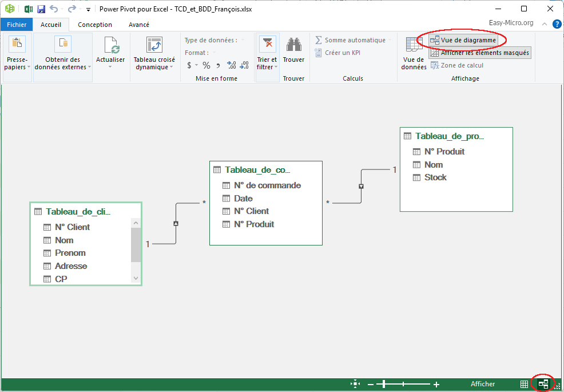The image size is (564, 392).
Task: Click the fit-to-screen icon in status bar
Action: [355, 384]
